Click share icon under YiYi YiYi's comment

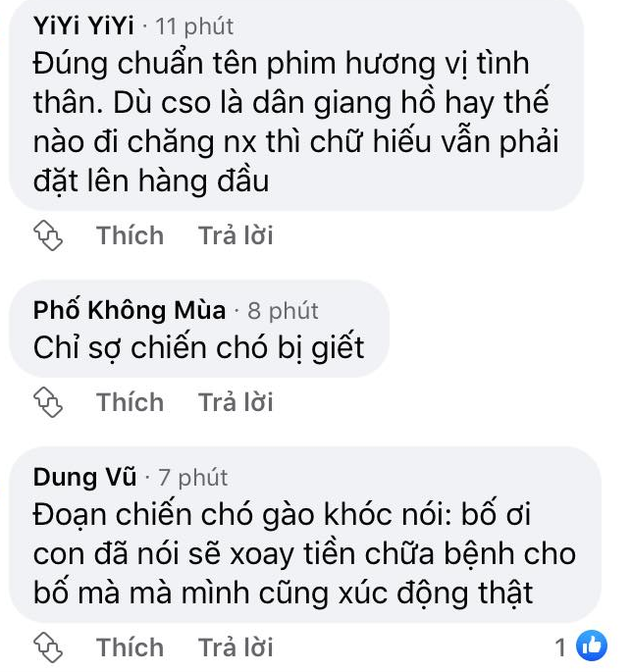pyautogui.click(x=48, y=234)
